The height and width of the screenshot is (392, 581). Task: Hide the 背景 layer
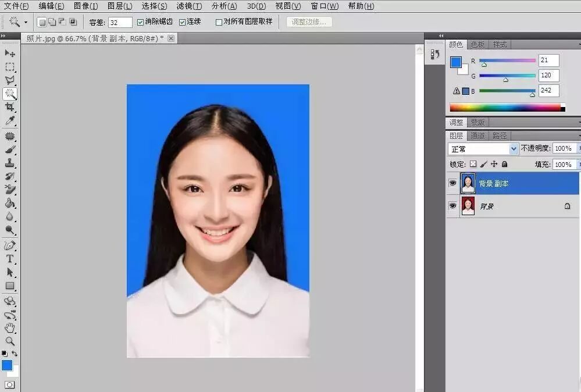tap(452, 206)
